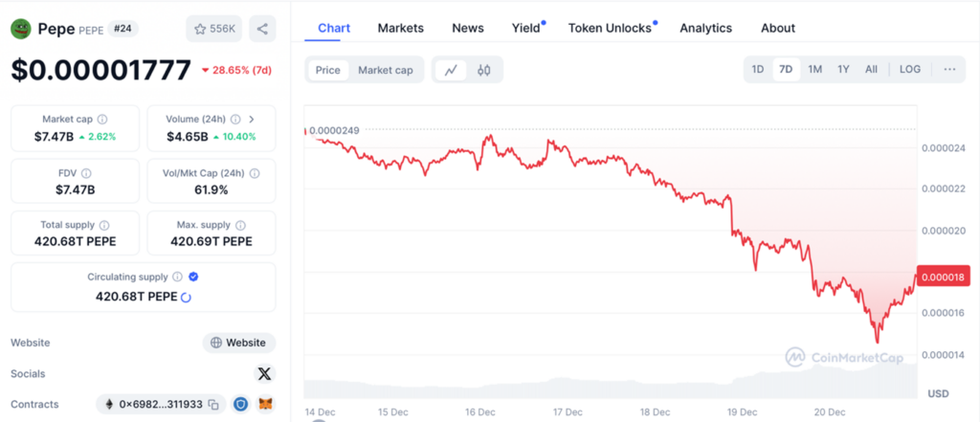
Task: Toggle LOG scale on the chart
Action: pos(910,69)
